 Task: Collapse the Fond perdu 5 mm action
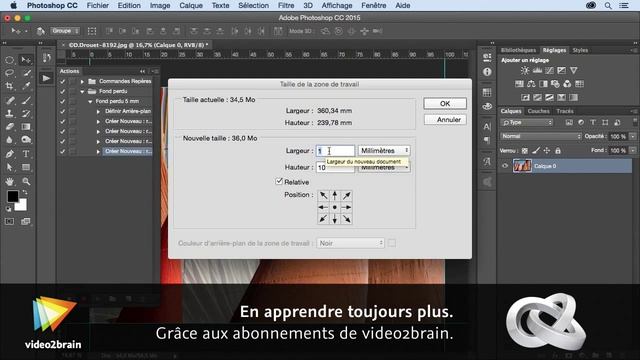tap(90, 101)
